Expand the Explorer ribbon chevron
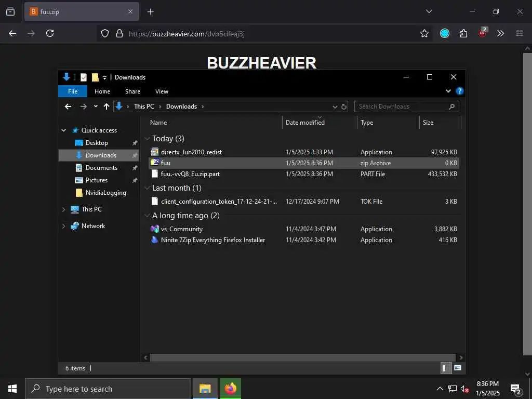Viewport: 532px width, 399px height. 448,91
